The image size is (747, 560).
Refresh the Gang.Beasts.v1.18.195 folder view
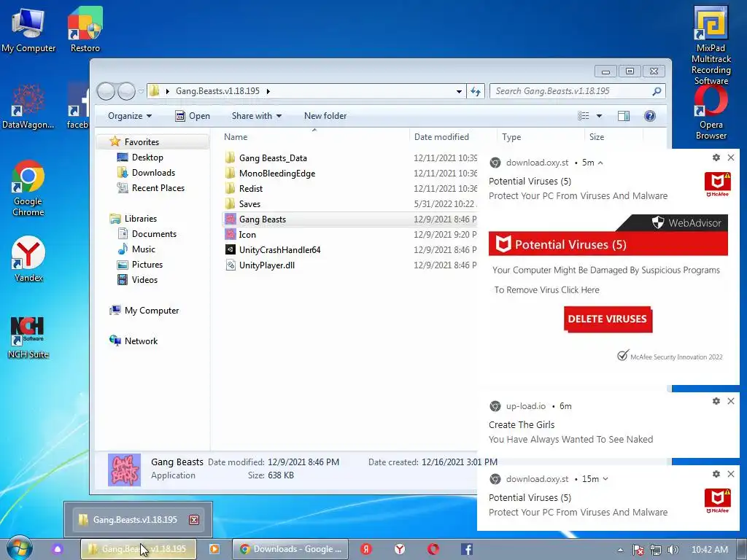pyautogui.click(x=476, y=91)
